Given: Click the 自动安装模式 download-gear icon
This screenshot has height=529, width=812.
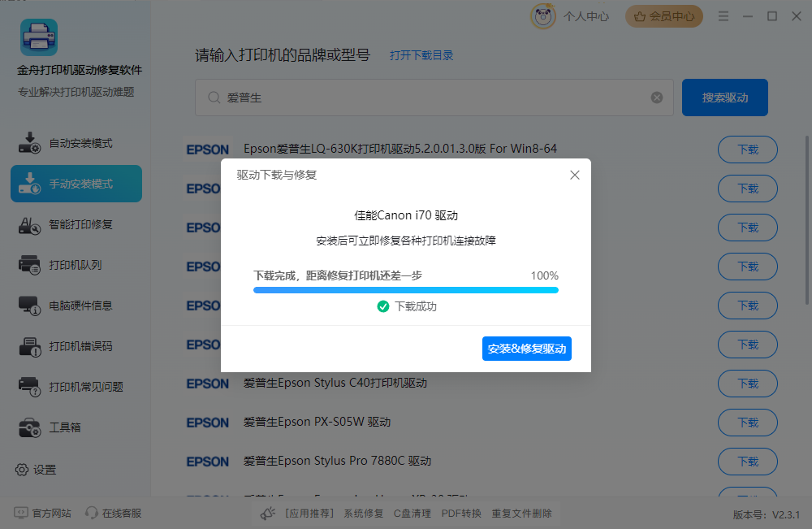Looking at the screenshot, I should [x=29, y=143].
